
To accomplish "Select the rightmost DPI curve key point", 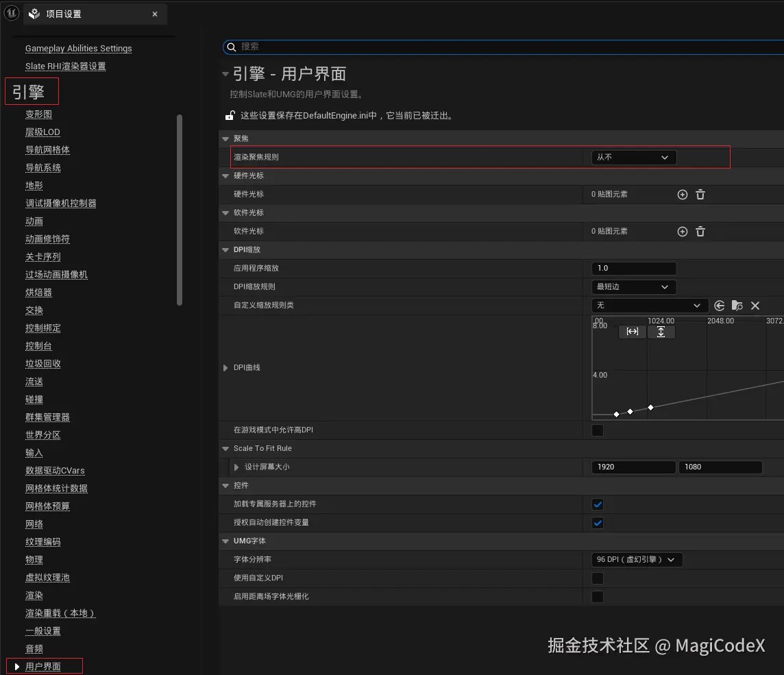I will [x=650, y=408].
